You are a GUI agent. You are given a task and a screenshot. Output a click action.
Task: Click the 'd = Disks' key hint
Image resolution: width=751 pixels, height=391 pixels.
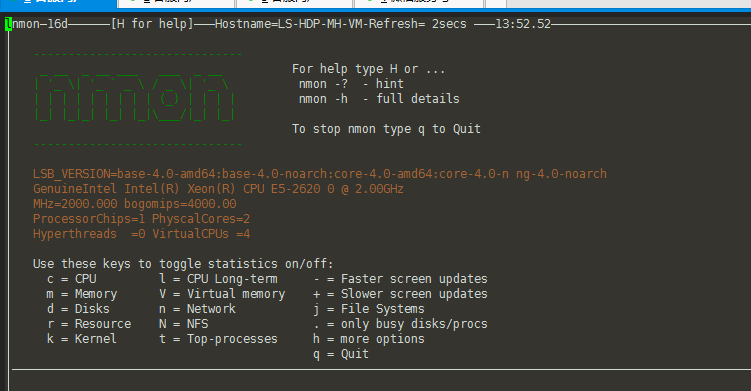pyautogui.click(x=78, y=309)
